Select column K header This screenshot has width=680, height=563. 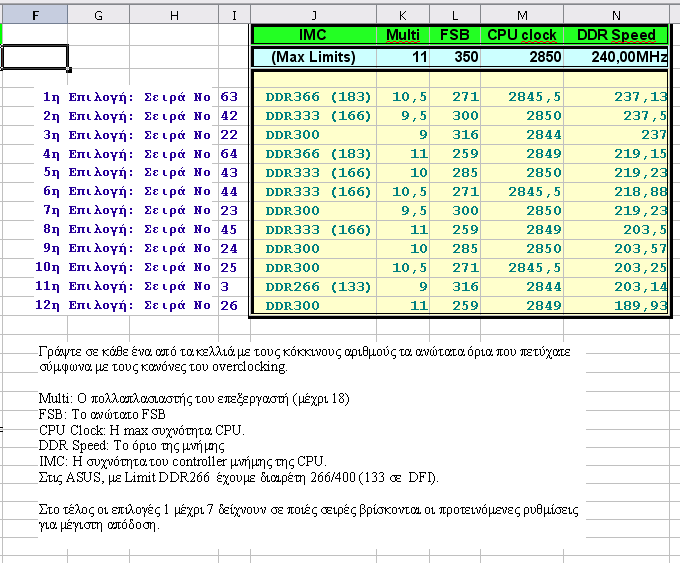(x=403, y=16)
